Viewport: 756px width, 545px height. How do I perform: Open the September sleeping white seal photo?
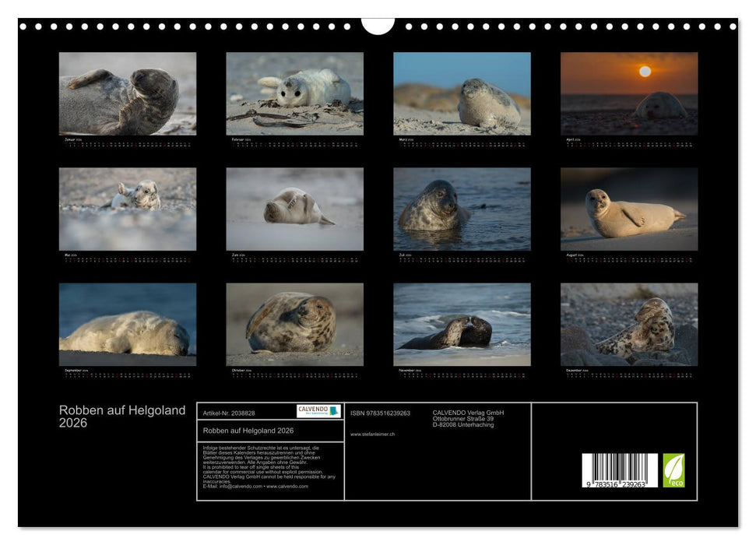(128, 324)
